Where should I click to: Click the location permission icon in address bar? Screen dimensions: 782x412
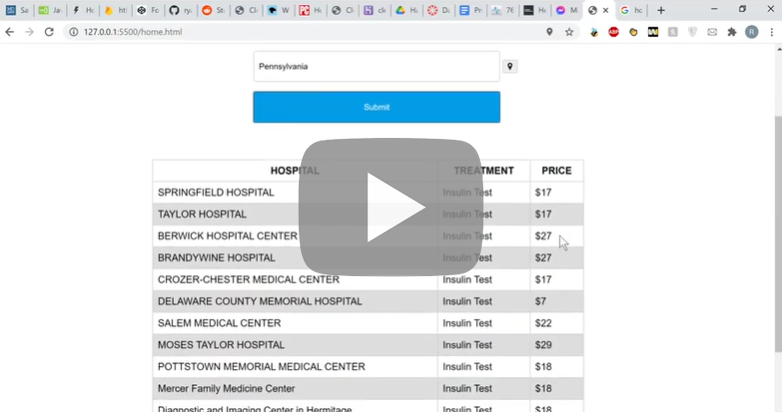pos(549,32)
